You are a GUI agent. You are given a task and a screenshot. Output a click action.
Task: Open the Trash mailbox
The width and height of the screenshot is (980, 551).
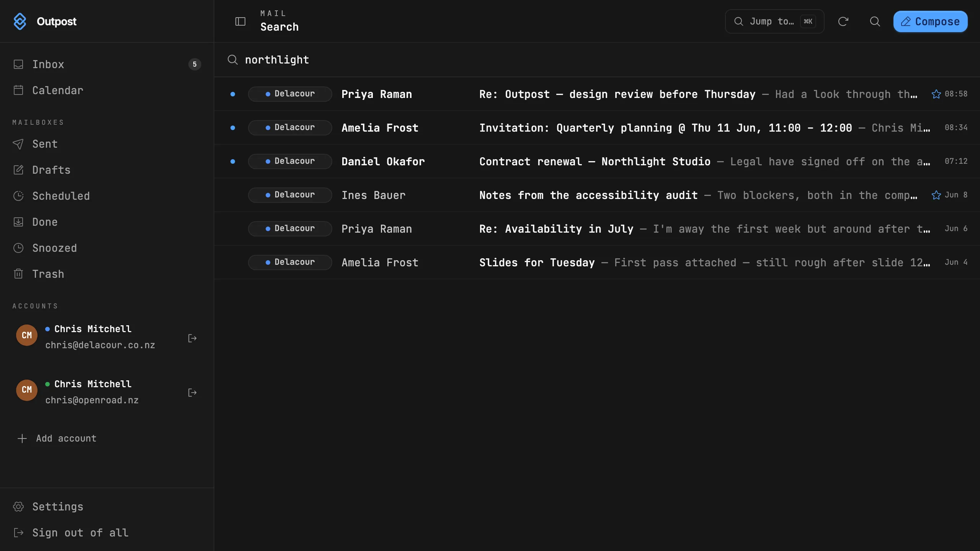[107, 274]
